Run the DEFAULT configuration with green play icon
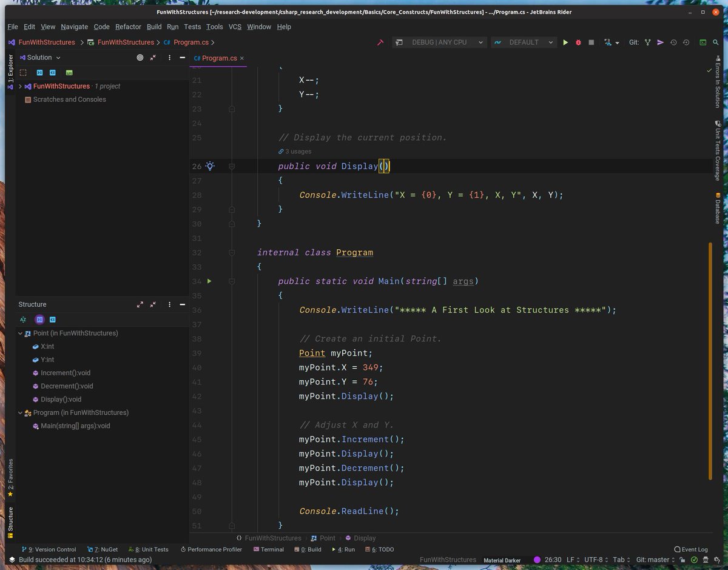 565,42
